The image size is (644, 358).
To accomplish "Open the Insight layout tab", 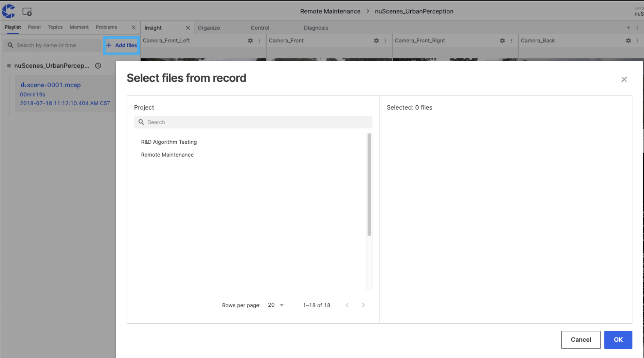I will 153,28.
